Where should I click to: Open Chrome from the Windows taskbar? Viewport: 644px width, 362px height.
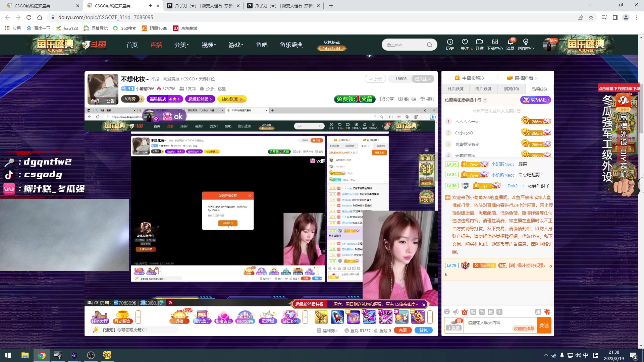click(42, 355)
